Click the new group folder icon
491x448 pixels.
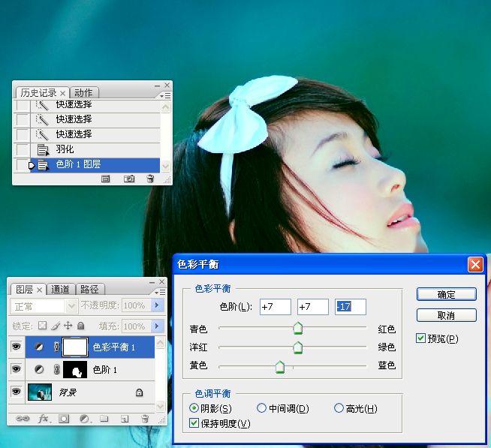point(105,418)
